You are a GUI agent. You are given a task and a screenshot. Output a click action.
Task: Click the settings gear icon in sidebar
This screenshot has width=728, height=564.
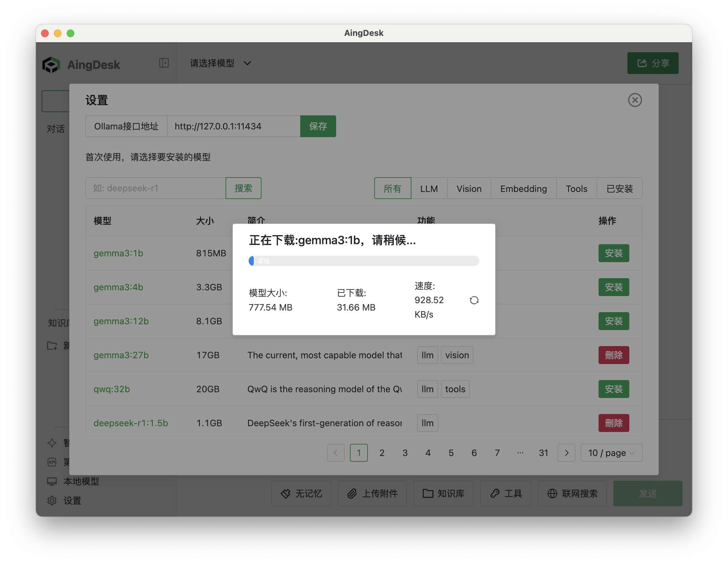click(52, 500)
